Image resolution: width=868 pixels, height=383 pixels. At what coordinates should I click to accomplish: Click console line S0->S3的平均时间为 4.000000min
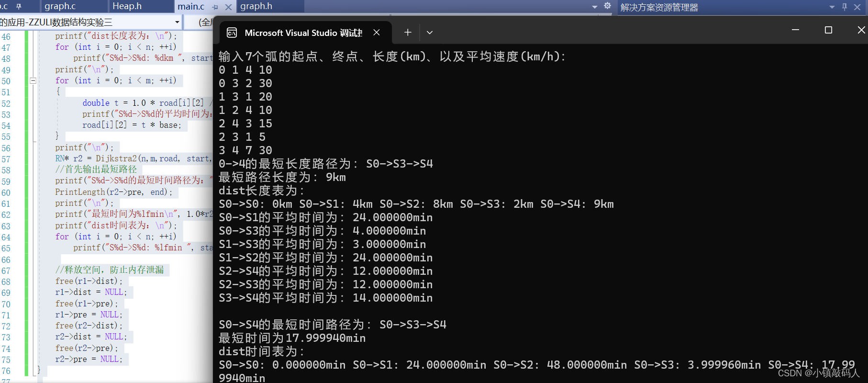[x=323, y=231]
